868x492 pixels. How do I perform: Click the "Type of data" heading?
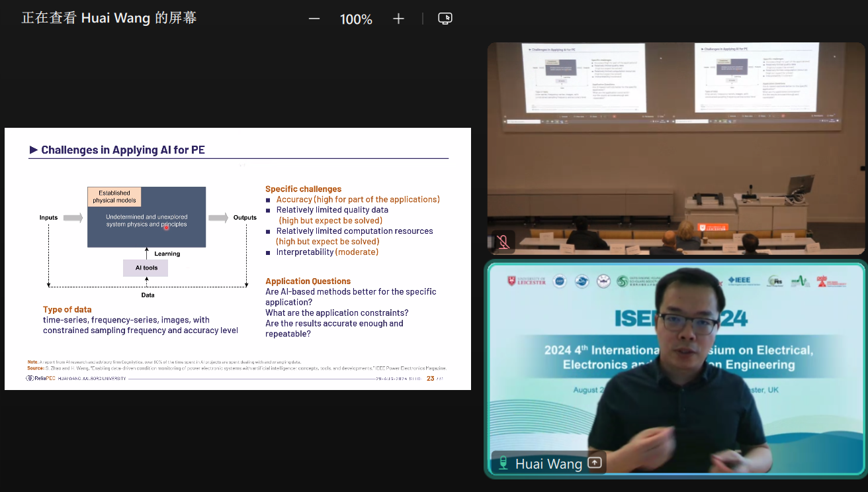pos(67,309)
